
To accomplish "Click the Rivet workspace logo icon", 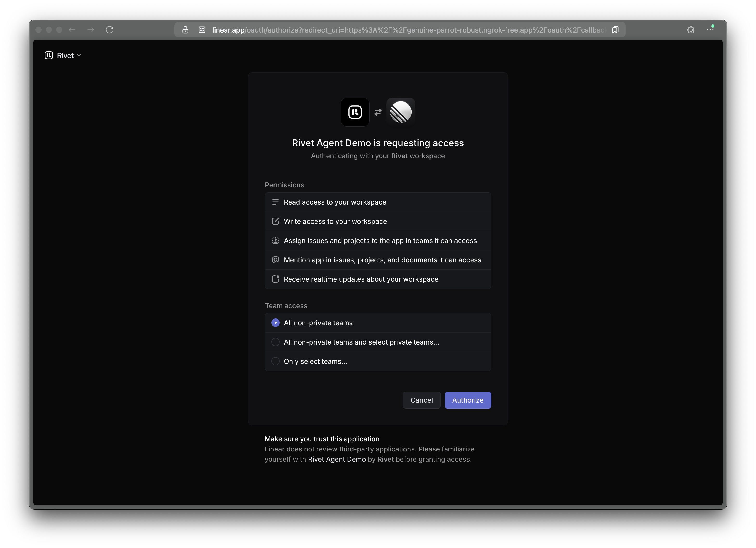I will (x=49, y=55).
